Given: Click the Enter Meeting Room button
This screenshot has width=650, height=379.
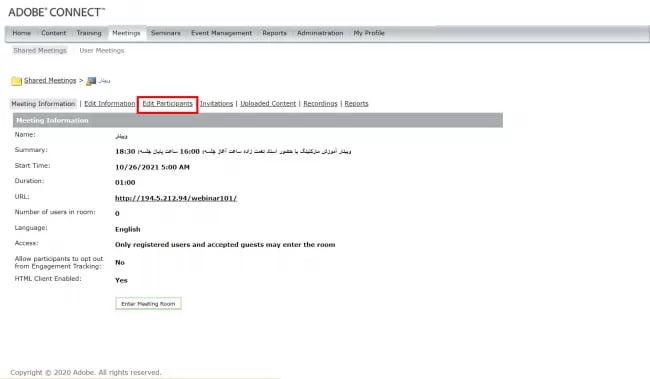Looking at the screenshot, I should (148, 304).
